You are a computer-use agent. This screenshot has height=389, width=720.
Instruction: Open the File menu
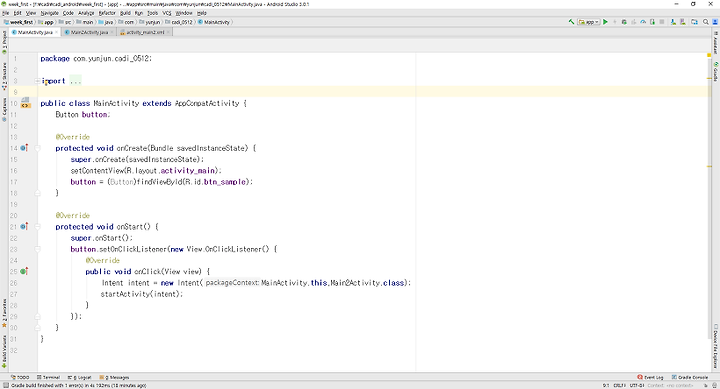pos(6,13)
